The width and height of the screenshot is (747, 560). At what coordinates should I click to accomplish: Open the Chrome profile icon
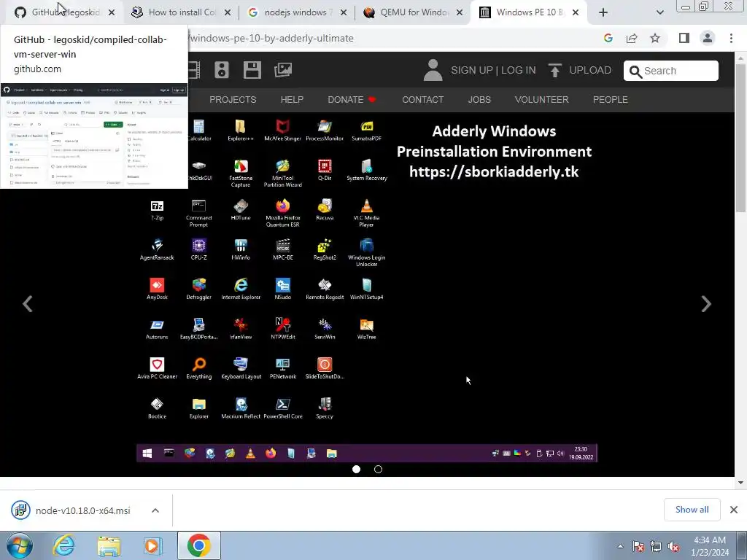tap(708, 38)
